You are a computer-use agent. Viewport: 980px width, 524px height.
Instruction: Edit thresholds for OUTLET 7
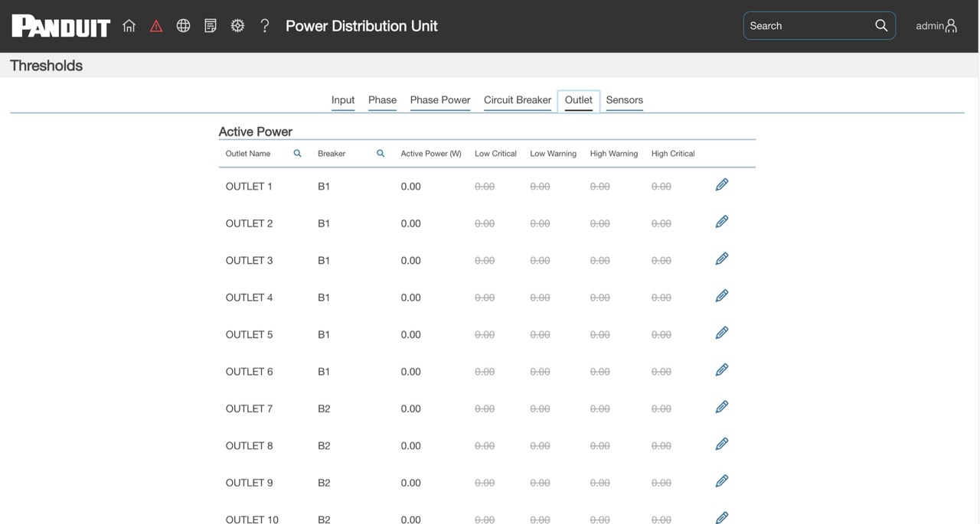pos(722,407)
